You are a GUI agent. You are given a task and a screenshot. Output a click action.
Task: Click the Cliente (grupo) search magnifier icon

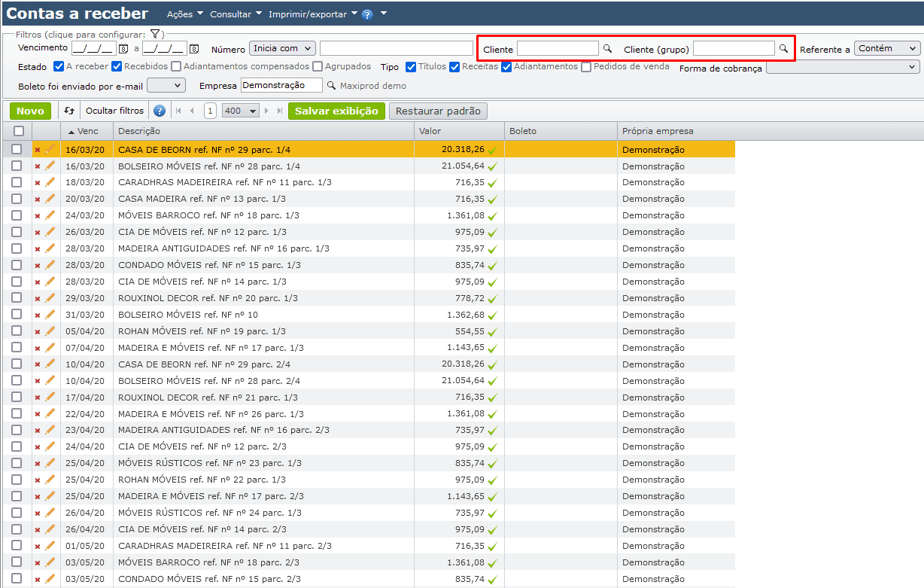(783, 48)
